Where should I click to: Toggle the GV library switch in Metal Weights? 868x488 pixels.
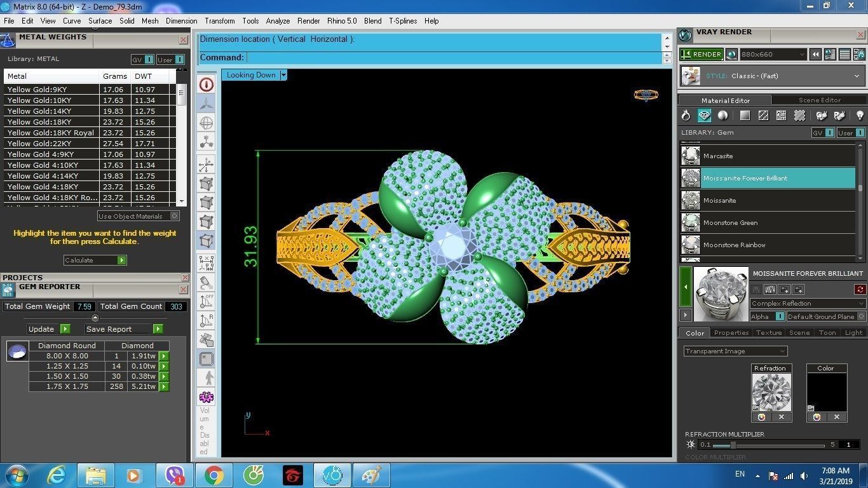coord(142,60)
